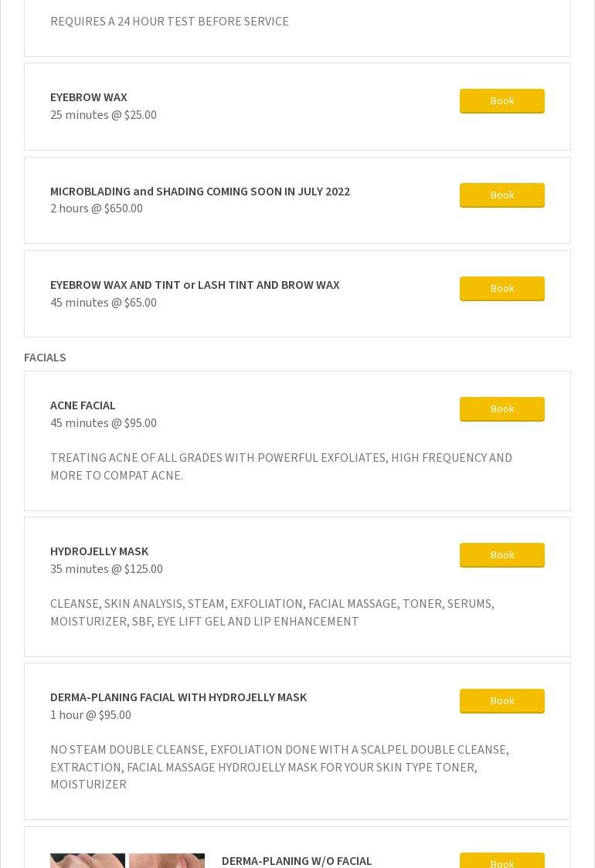The height and width of the screenshot is (868, 595).
Task: Click the ACNE FACIAL service heading
Action: [x=83, y=405]
